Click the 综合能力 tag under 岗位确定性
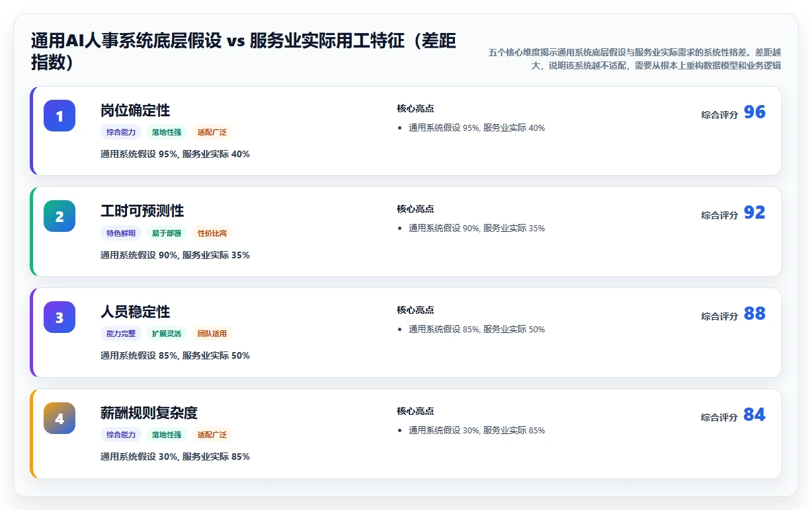Screen dimensions: 812x510 pyautogui.click(x=121, y=132)
